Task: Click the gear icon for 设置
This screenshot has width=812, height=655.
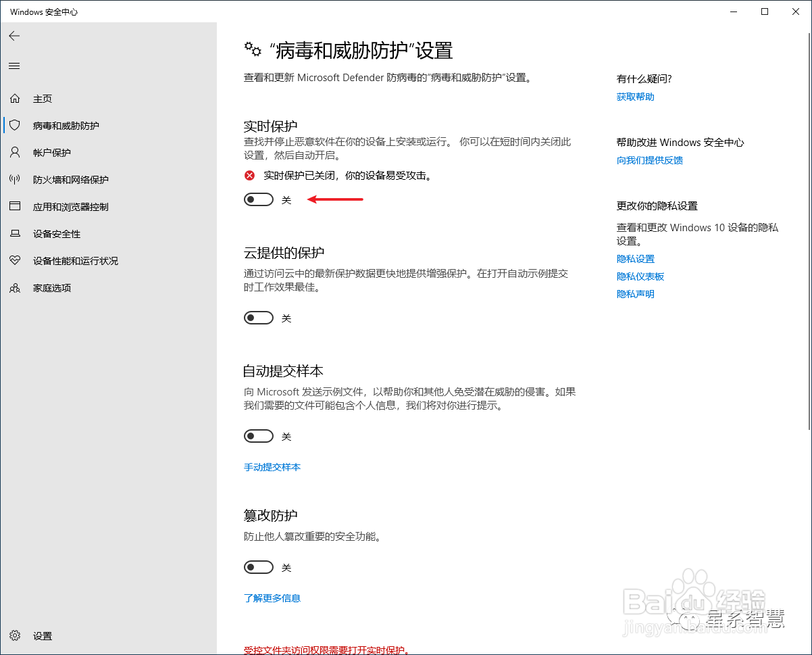Action: pyautogui.click(x=15, y=636)
